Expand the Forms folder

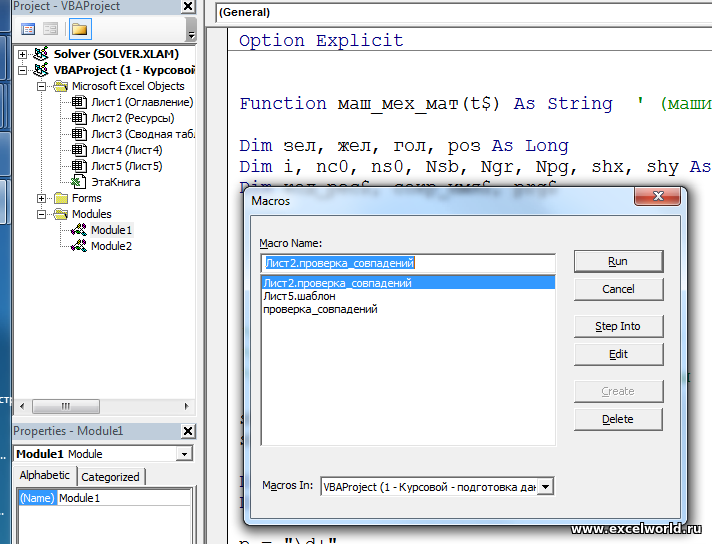(x=42, y=198)
